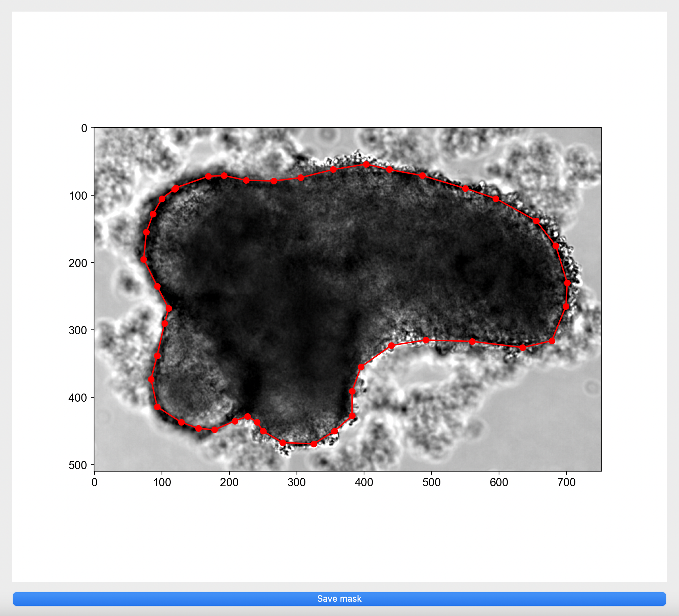Click the lowest vertex of the red outline
The height and width of the screenshot is (616, 679).
(x=314, y=444)
